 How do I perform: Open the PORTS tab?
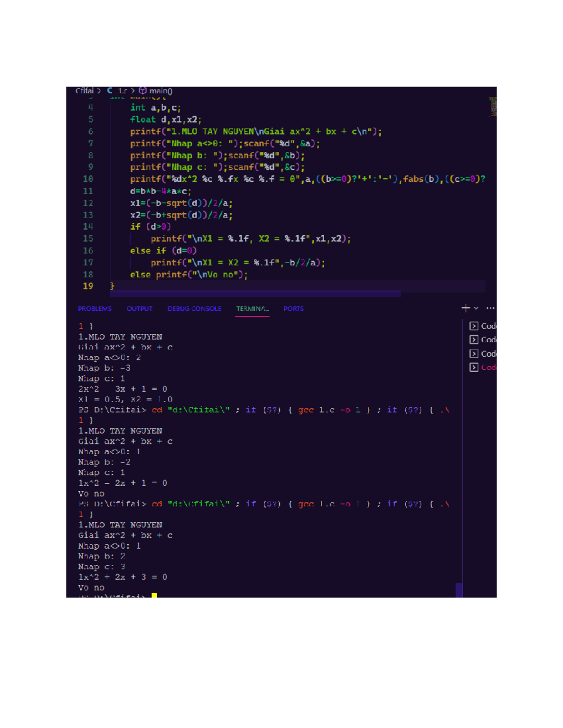(293, 308)
